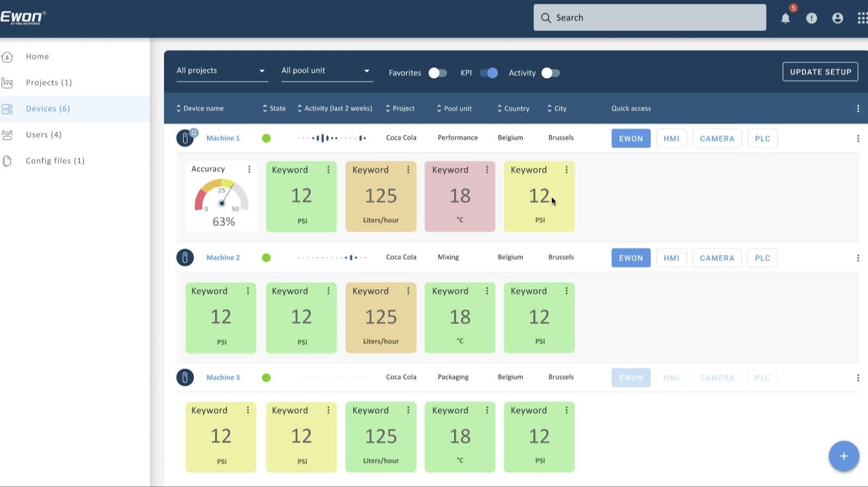The height and width of the screenshot is (487, 868).
Task: Open Accuracy gauge card options menu
Action: [249, 169]
